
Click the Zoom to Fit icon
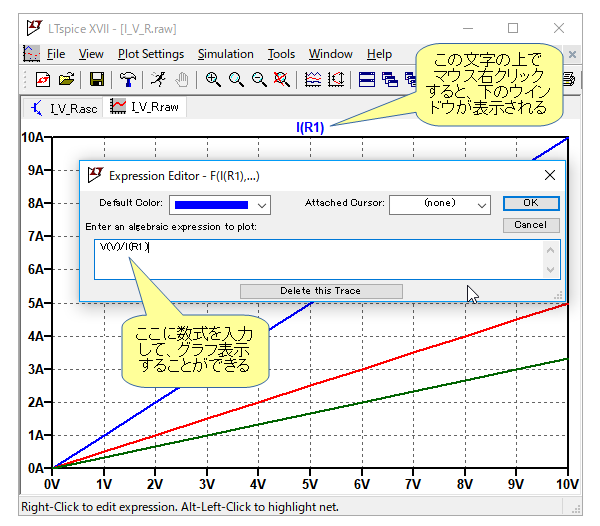(x=282, y=79)
